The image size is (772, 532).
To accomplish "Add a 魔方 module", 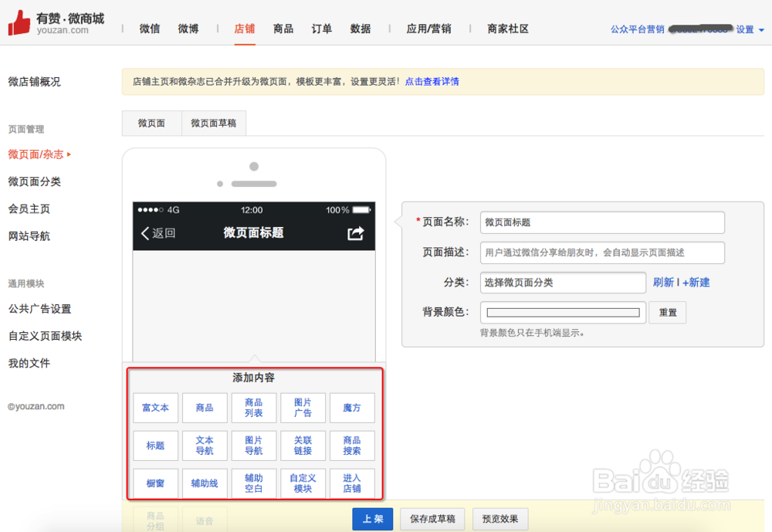I will 352,408.
